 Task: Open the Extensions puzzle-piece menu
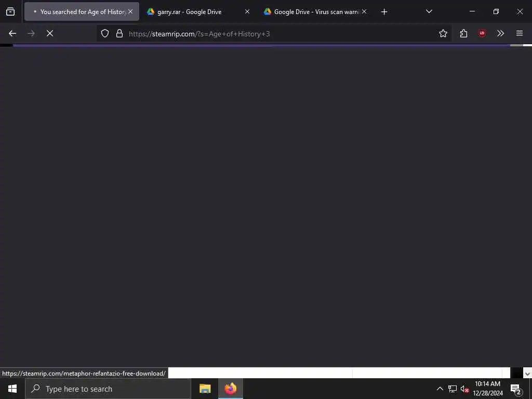[x=463, y=33]
